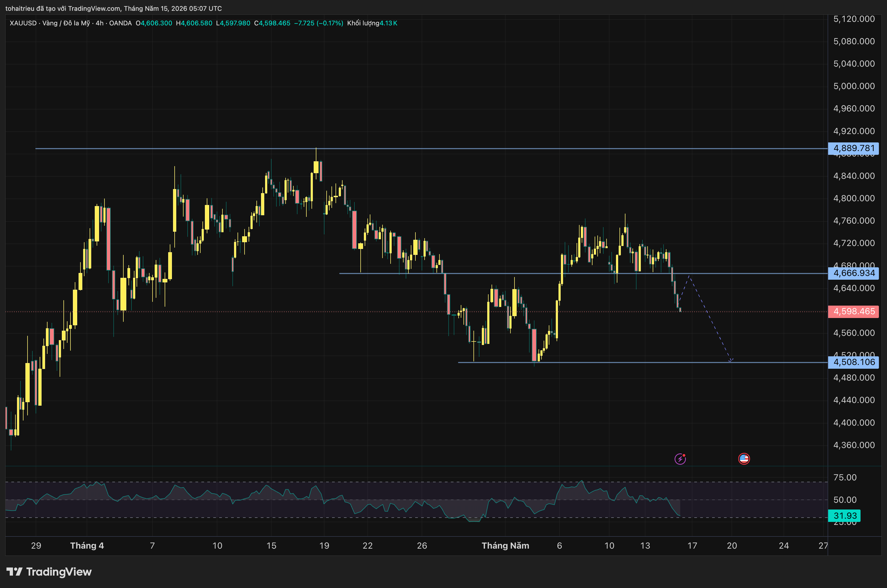Screen dimensions: 887x588
Task: Click the volume reading 4.13K
Action: click(388, 23)
